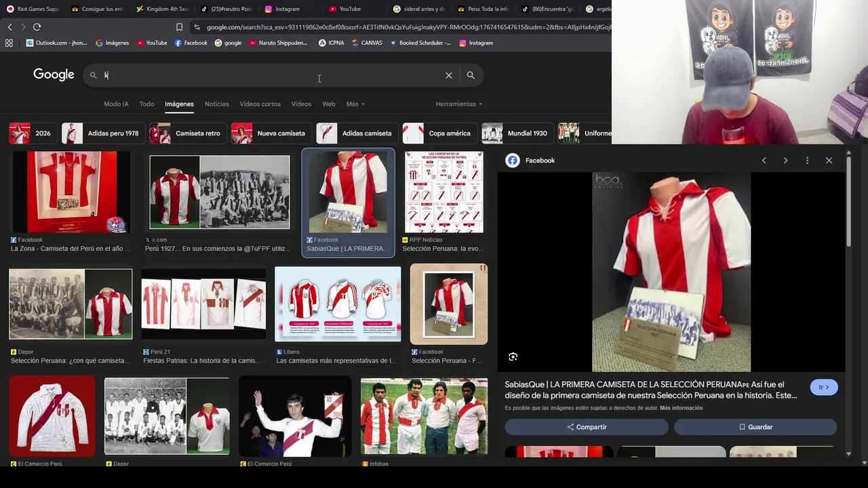Save the image with Guardar button

[755, 427]
